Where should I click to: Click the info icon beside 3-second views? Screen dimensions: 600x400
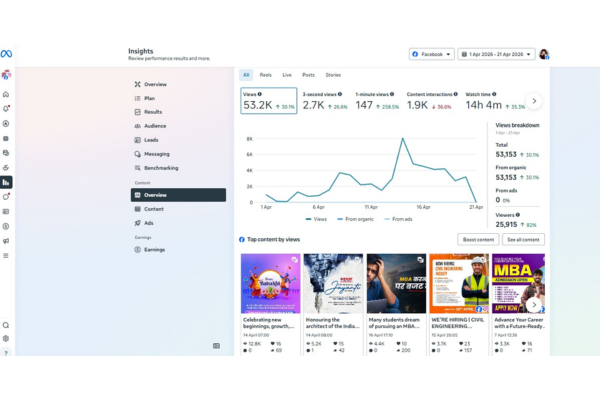click(340, 94)
